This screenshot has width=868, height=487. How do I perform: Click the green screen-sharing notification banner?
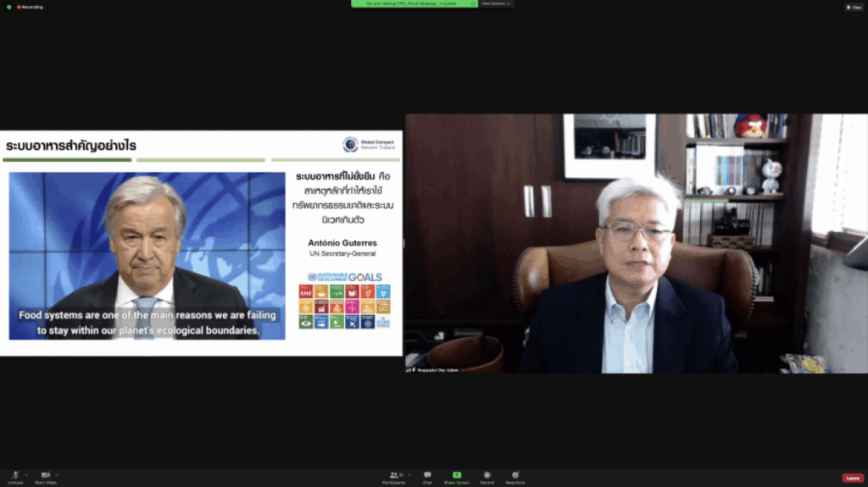click(415, 3)
